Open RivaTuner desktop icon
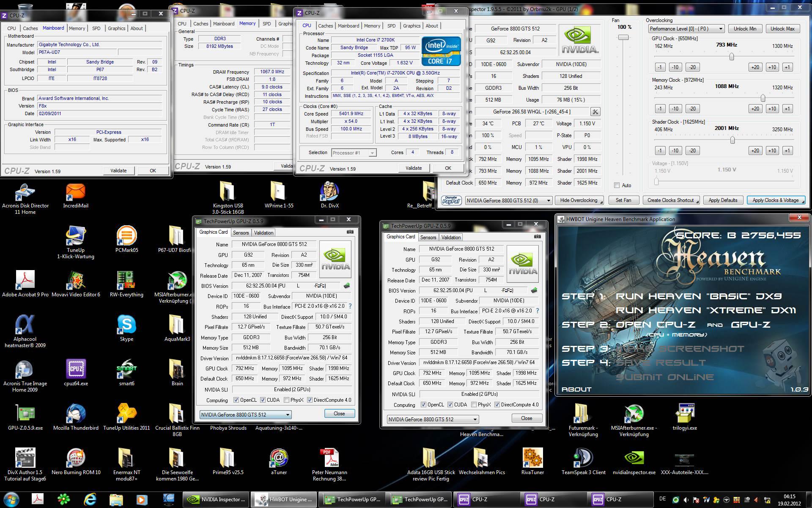 click(x=532, y=461)
